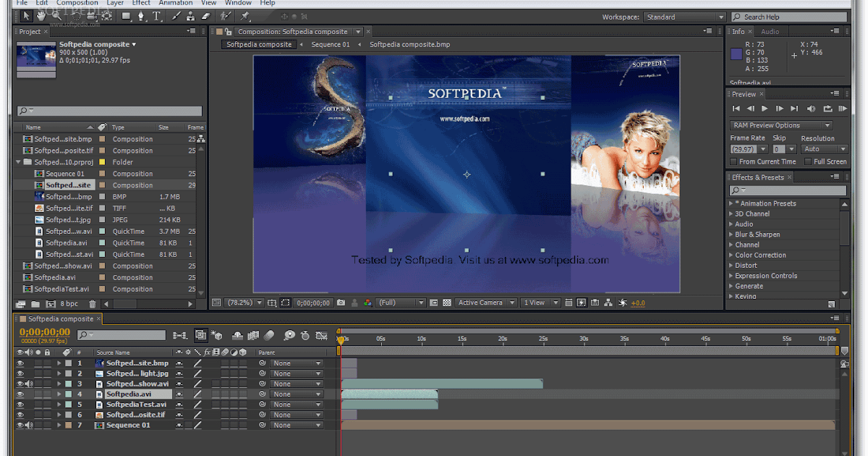Select the Pan Behind tool
868x456 pixels.
[106, 16]
